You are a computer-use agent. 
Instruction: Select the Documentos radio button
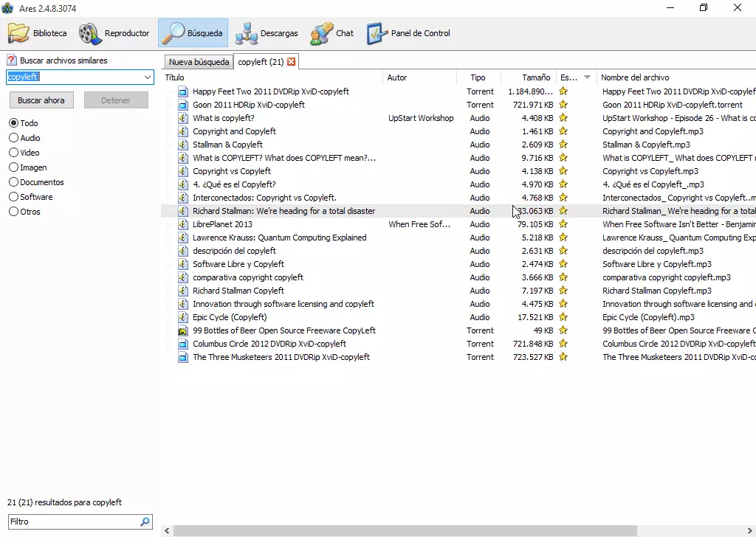pos(13,182)
